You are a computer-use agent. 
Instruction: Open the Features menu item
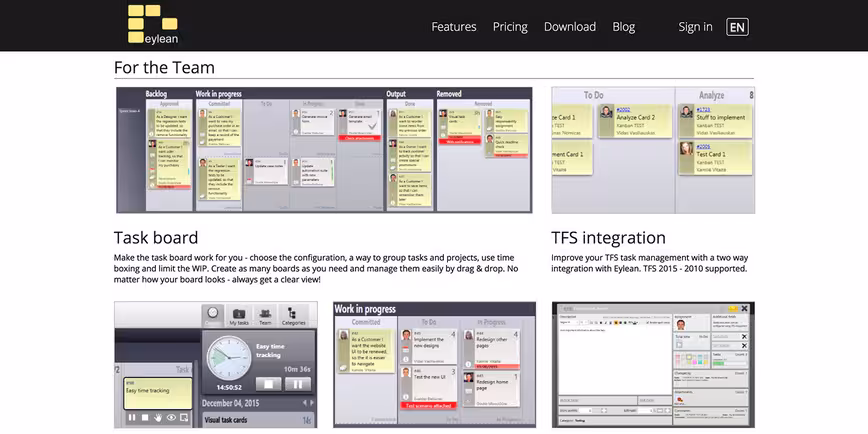[x=454, y=27]
